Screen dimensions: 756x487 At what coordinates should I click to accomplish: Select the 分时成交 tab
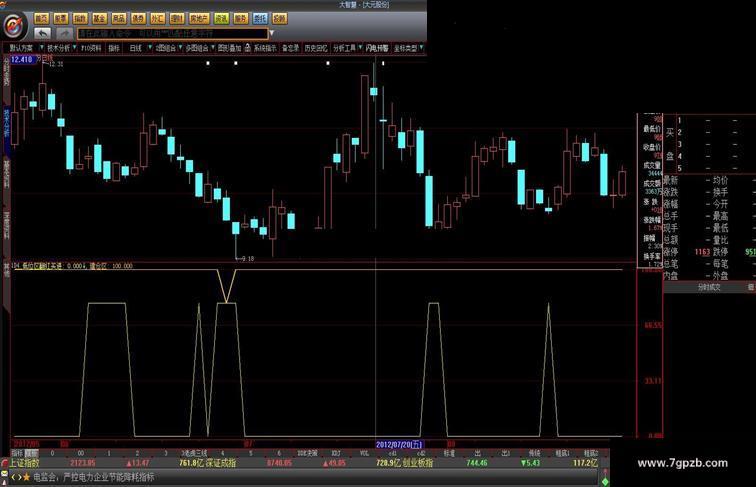tap(709, 287)
